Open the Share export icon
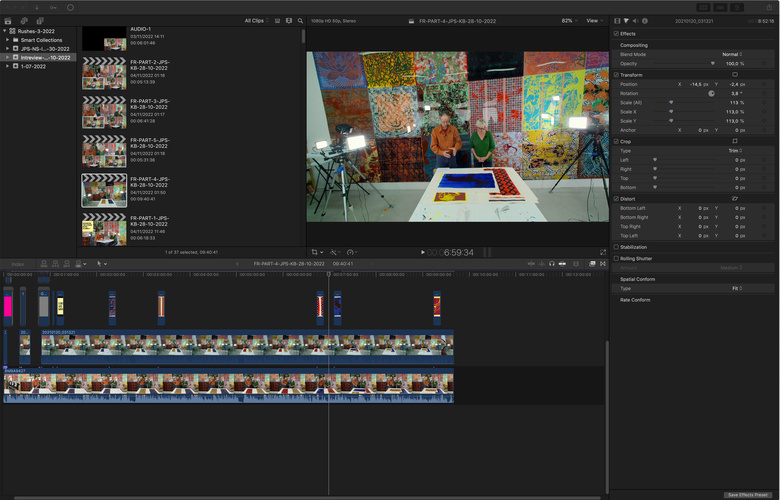 (771, 7)
